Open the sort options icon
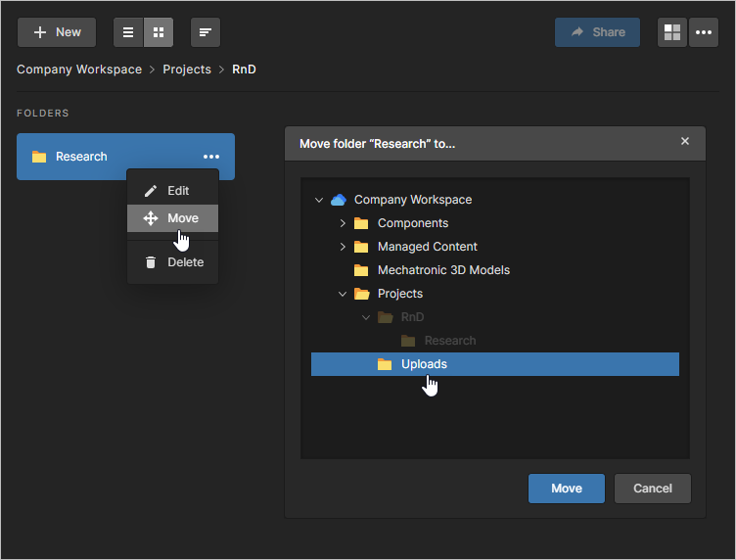The image size is (736, 560). click(205, 32)
